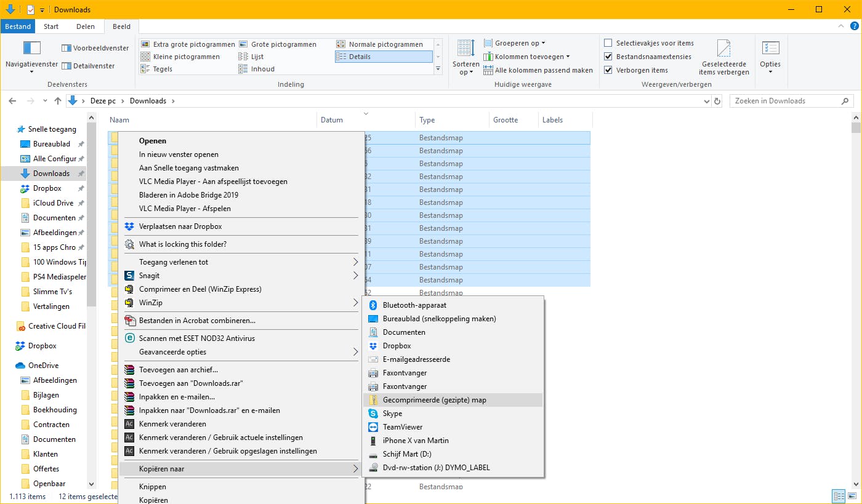Click the Navigatievenster pane icon
The image size is (862, 504).
pyautogui.click(x=31, y=49)
